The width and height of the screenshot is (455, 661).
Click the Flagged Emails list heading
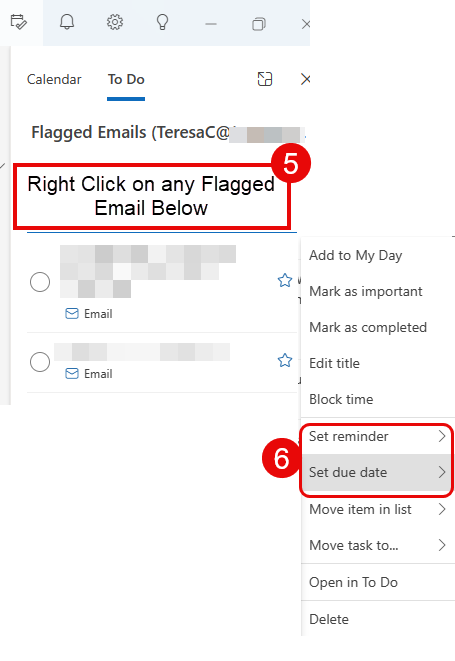click(x=168, y=133)
